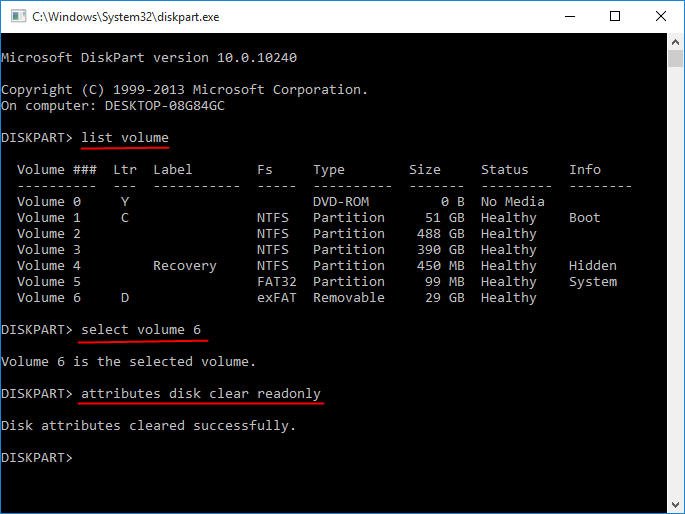Click the Size column header
The height and width of the screenshot is (514, 685).
424,170
